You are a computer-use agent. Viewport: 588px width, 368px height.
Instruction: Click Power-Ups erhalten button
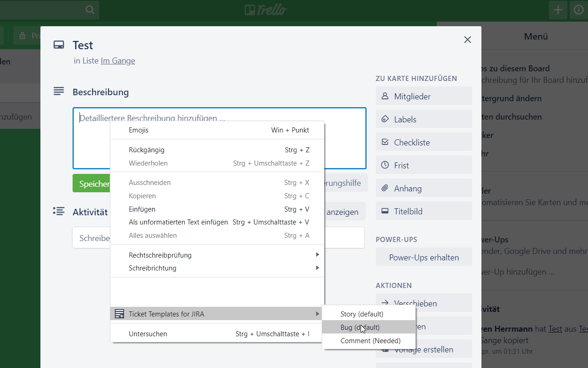424,257
